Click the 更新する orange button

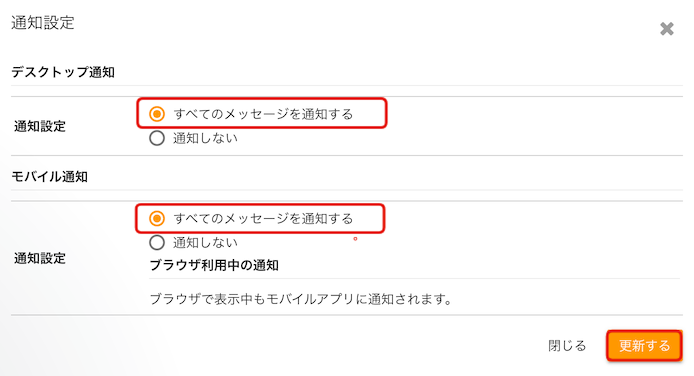click(x=644, y=345)
